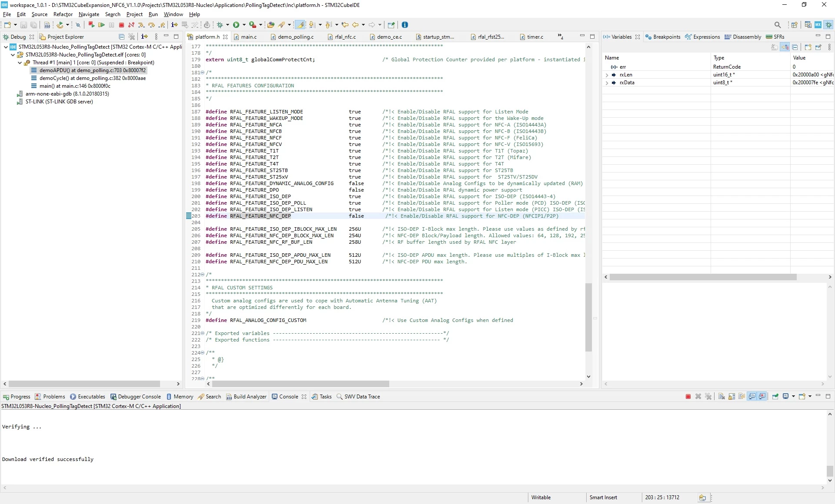Click the Resume debug button in toolbar
The height and width of the screenshot is (504, 835).
tap(101, 25)
